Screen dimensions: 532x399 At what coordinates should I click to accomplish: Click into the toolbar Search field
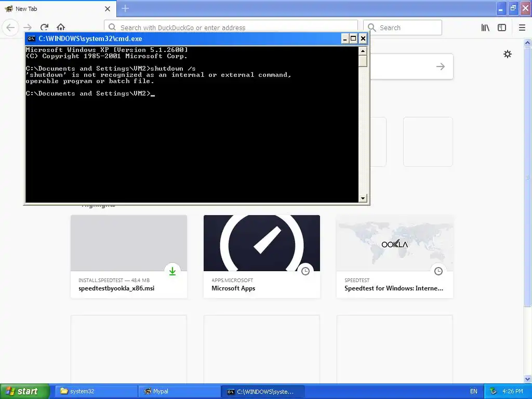tap(403, 28)
